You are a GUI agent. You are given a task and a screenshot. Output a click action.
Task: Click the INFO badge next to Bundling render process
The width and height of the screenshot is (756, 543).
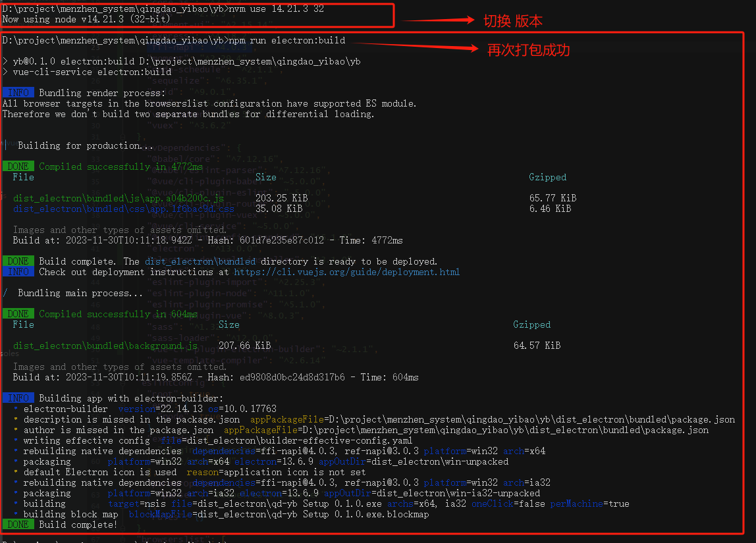pyautogui.click(x=18, y=92)
